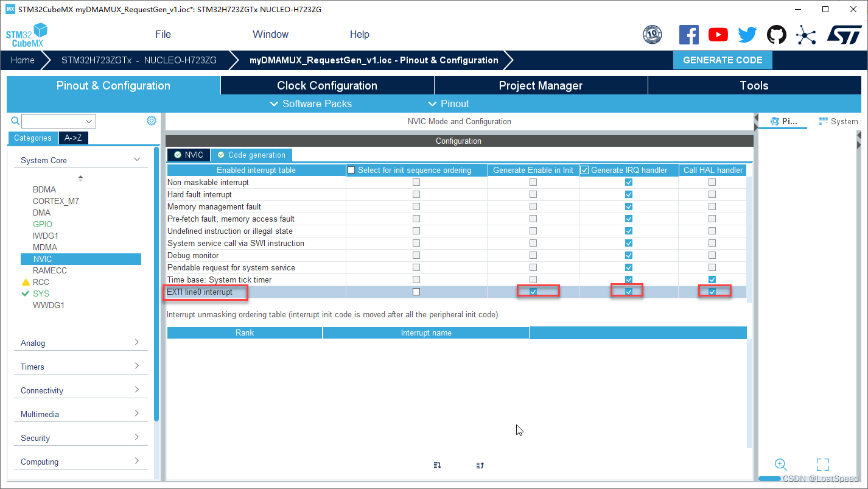Image resolution: width=868 pixels, height=489 pixels.
Task: Click the STM32CubeMX cube logo
Action: pos(27,35)
